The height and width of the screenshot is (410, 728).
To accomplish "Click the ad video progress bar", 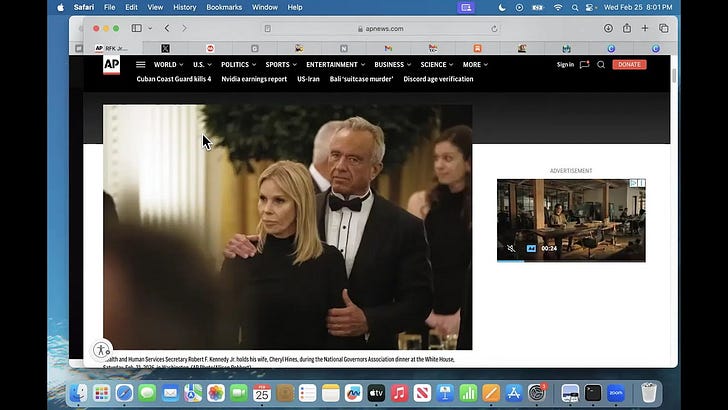I will (x=571, y=261).
